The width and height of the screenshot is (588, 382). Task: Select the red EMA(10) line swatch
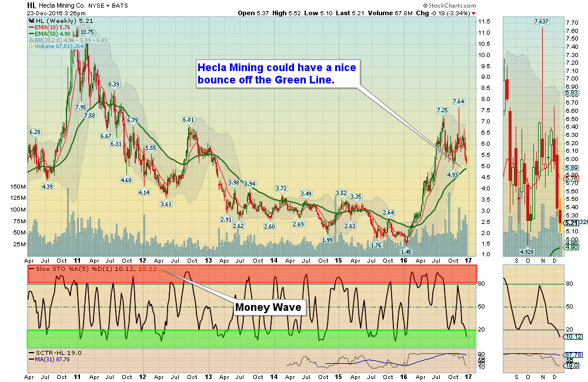point(32,28)
